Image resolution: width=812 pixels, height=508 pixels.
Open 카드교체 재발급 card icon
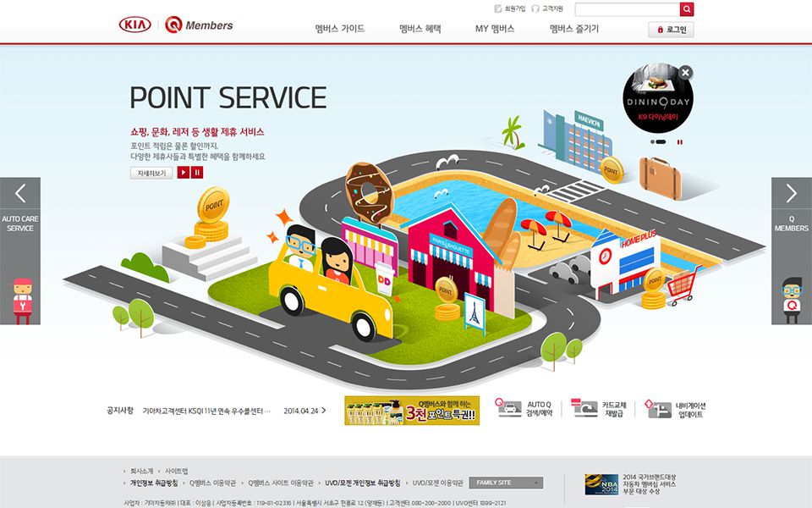(x=584, y=410)
